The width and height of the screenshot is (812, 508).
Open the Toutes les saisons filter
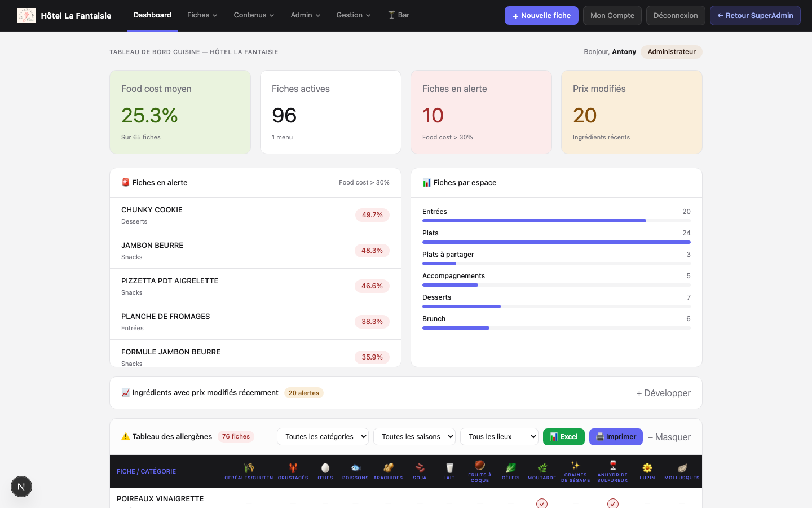tap(414, 437)
